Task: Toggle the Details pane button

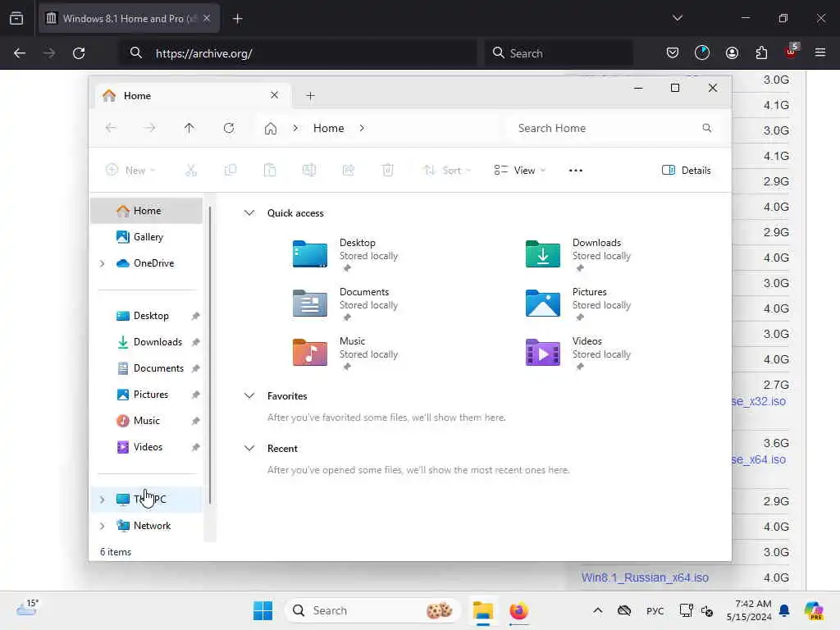Action: pyautogui.click(x=687, y=171)
